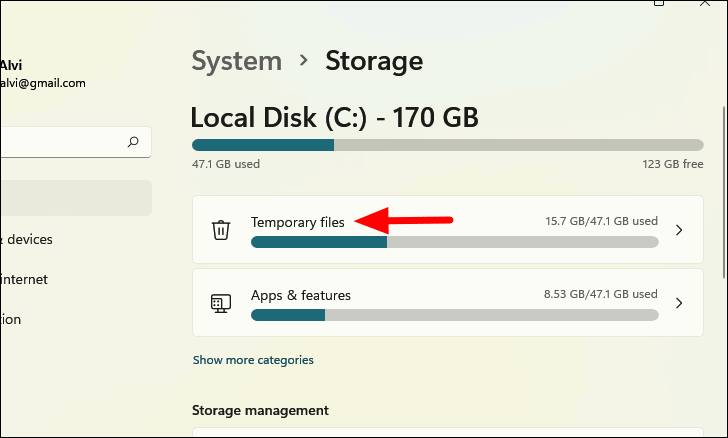Open the account email in the sidebar

(x=42, y=83)
